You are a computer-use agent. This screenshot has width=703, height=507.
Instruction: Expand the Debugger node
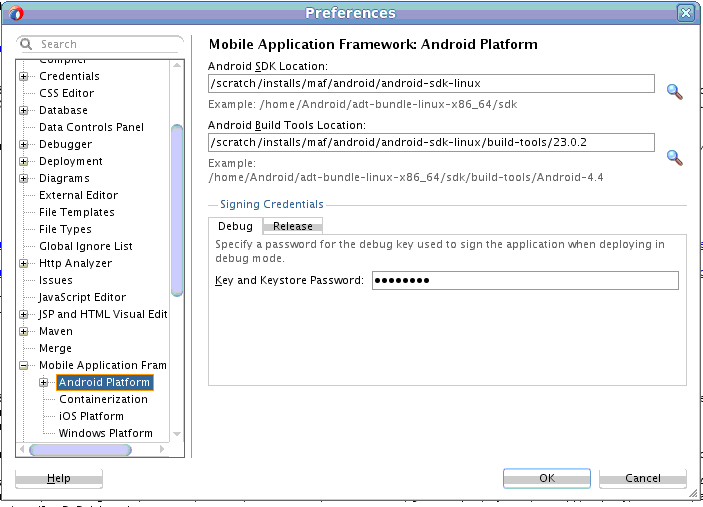pyautogui.click(x=24, y=145)
